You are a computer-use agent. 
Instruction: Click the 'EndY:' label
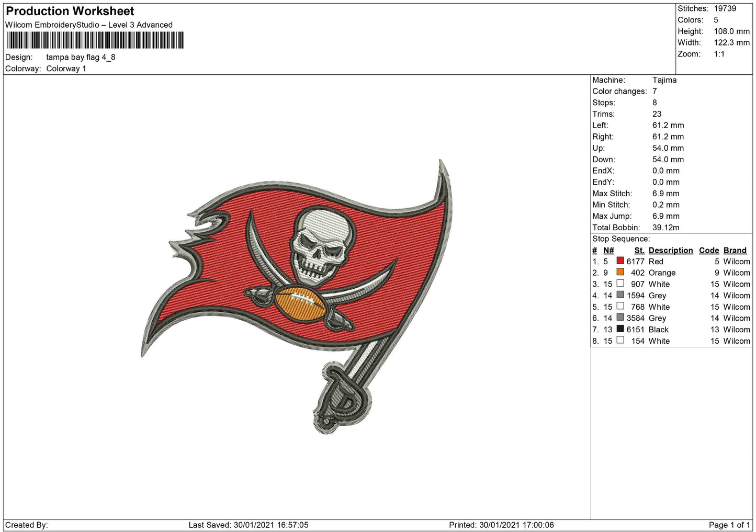coord(603,182)
